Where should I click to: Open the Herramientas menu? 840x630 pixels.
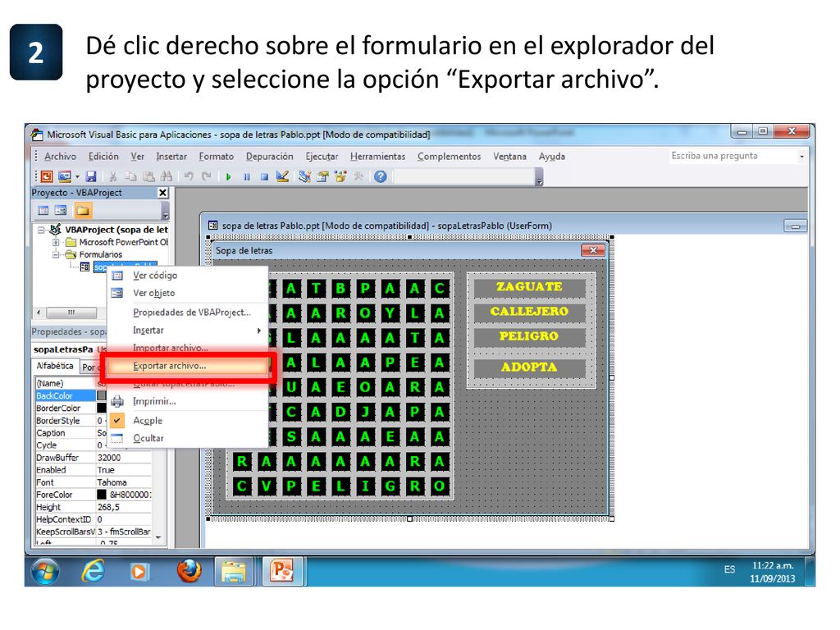(377, 157)
